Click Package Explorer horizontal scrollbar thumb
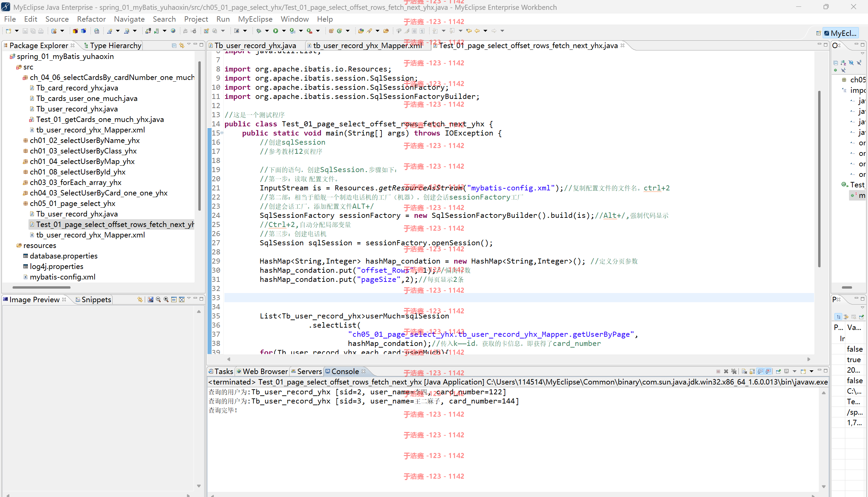 [x=41, y=287]
